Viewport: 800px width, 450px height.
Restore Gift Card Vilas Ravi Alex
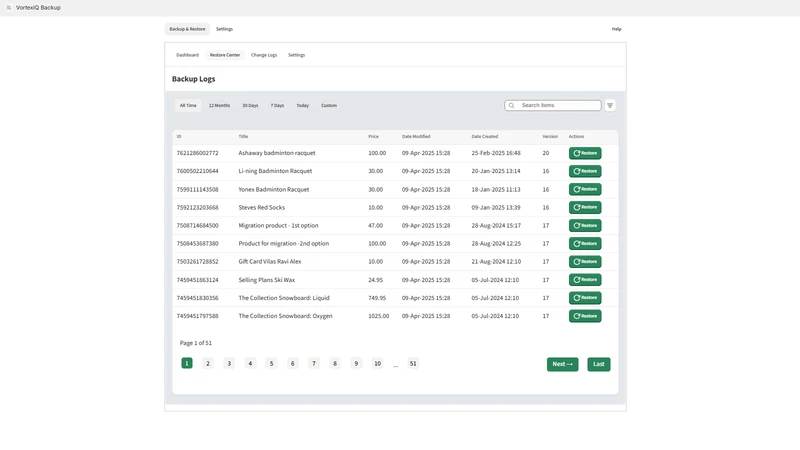click(x=585, y=262)
